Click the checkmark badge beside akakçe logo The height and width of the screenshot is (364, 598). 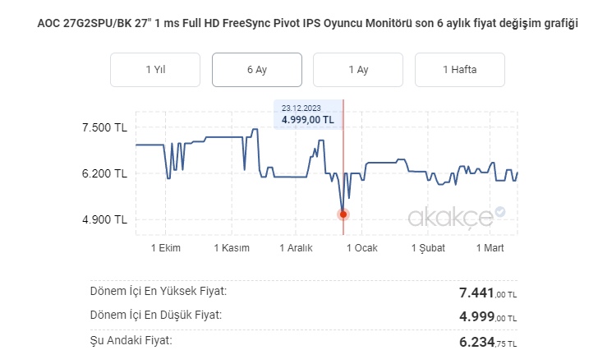click(500, 211)
